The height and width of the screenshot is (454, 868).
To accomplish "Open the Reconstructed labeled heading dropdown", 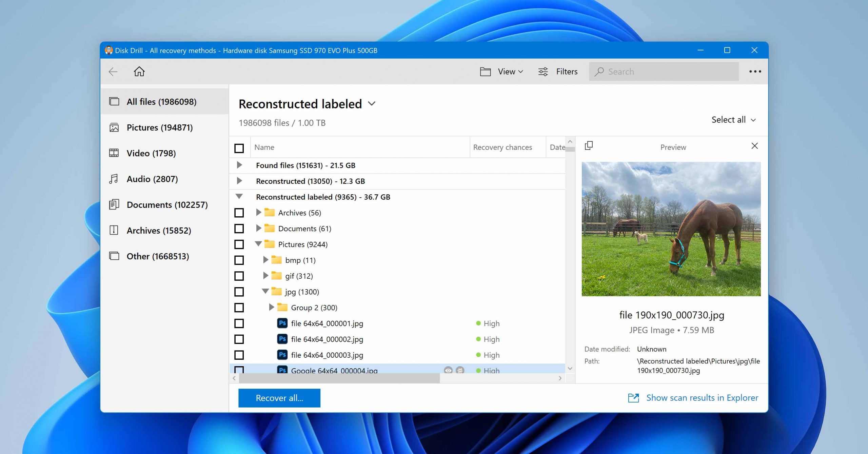I will (x=372, y=104).
